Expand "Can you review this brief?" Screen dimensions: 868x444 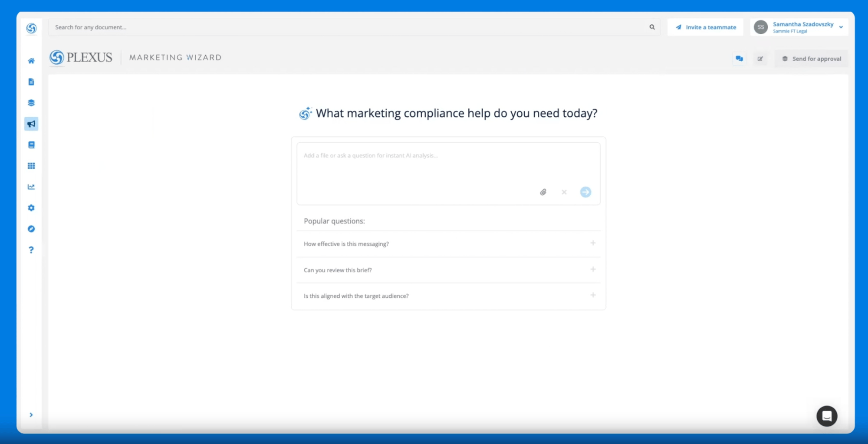(x=592, y=270)
